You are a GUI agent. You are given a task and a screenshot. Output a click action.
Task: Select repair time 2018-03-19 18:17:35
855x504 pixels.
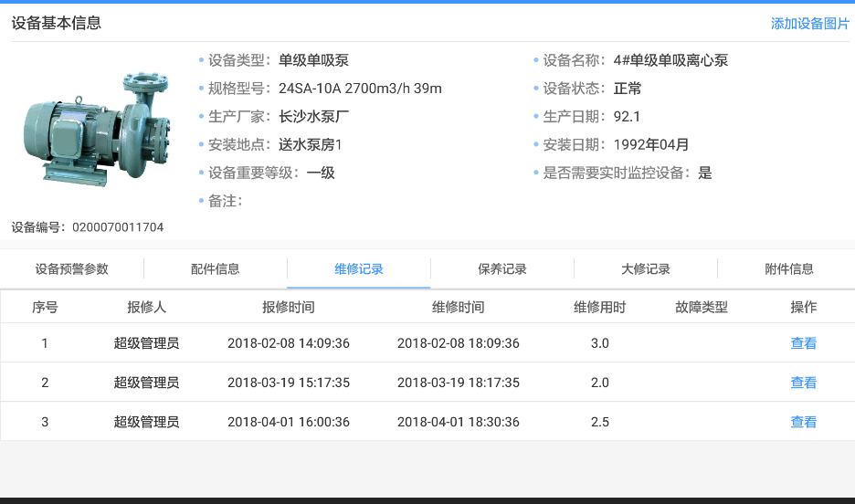click(x=458, y=383)
